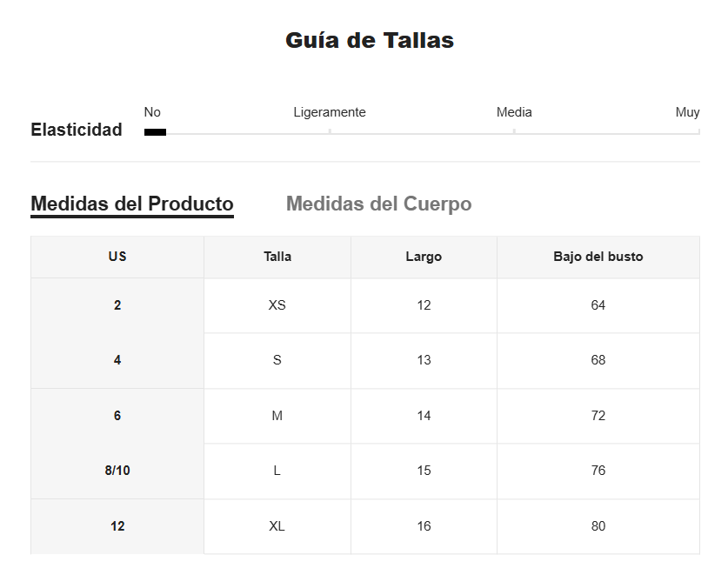Select the Medidas del Producto tab

132,204
